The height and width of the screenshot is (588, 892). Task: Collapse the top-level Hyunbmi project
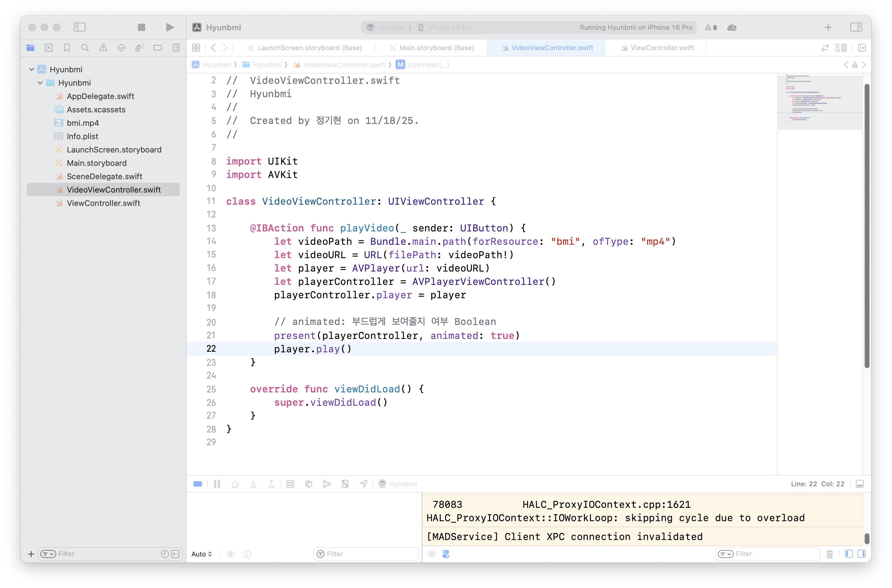click(x=32, y=69)
